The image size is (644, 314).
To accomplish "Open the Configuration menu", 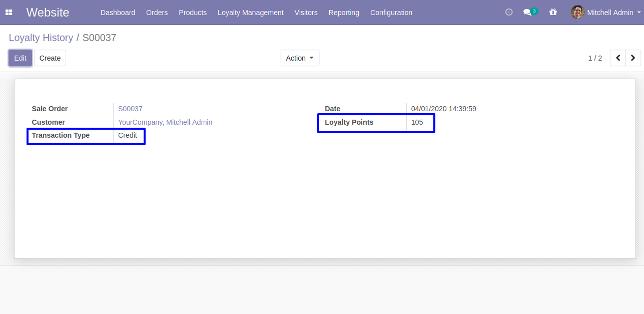I will (391, 13).
